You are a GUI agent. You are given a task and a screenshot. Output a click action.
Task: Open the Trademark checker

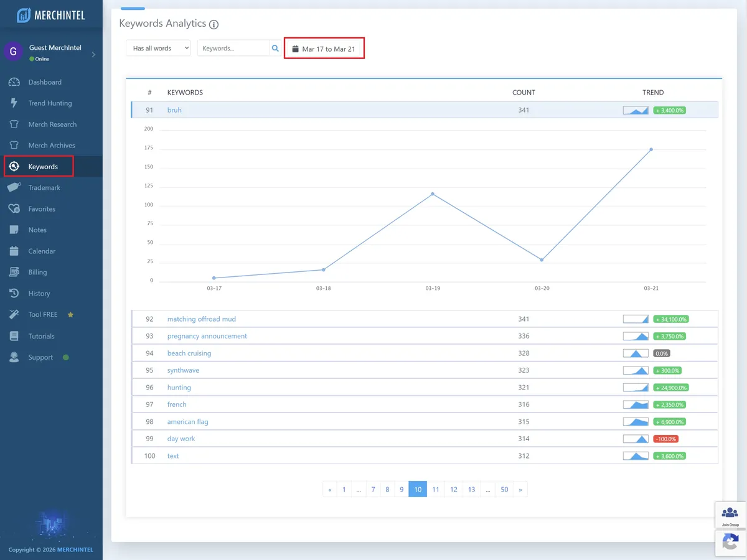point(44,187)
